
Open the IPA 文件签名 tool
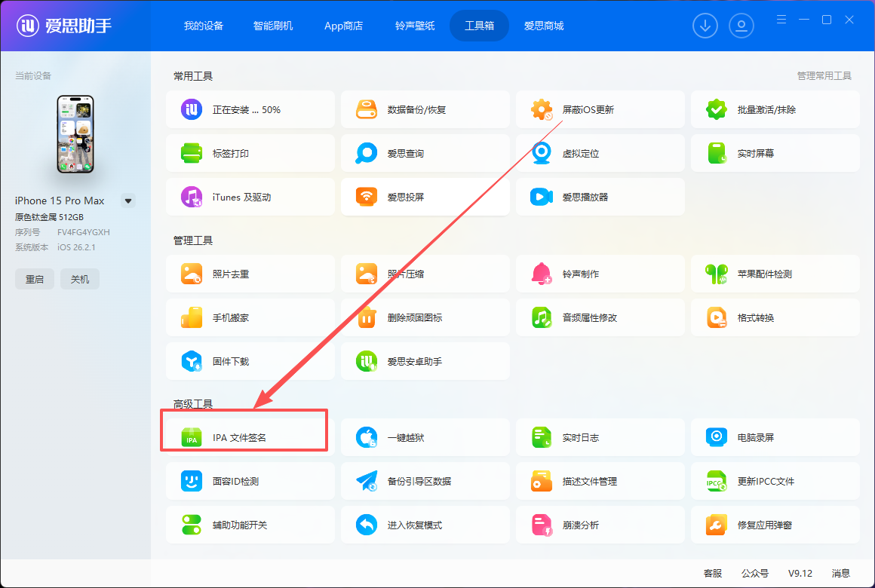click(x=250, y=437)
